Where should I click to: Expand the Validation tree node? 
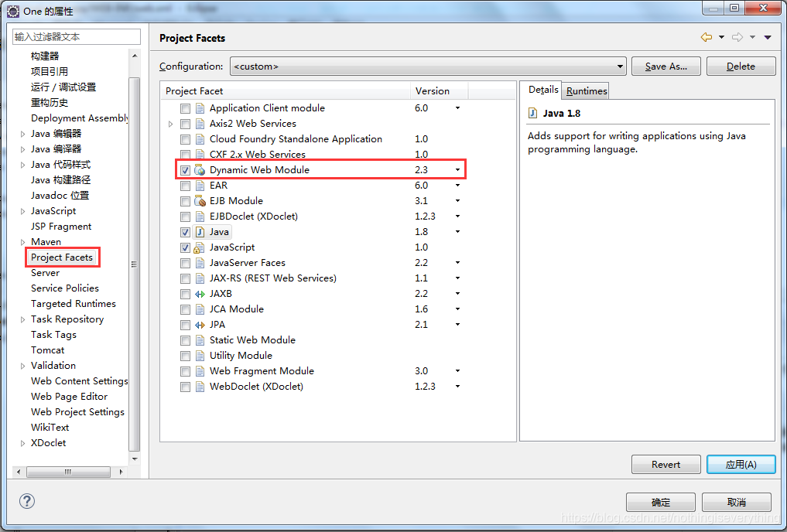coord(22,366)
